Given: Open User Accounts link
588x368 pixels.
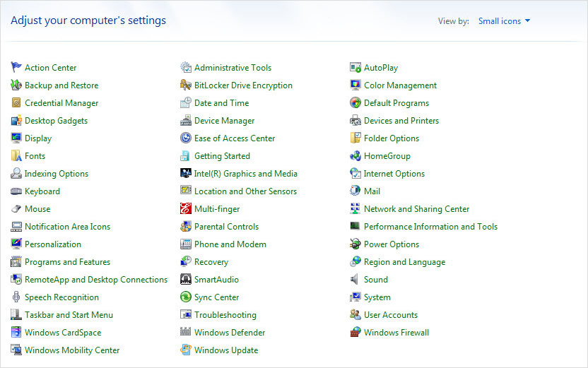Looking at the screenshot, I should (x=391, y=315).
